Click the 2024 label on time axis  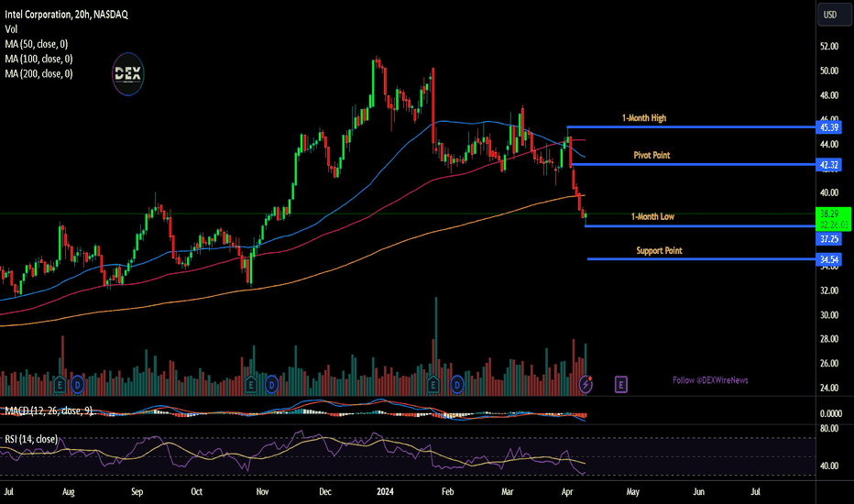point(385,492)
